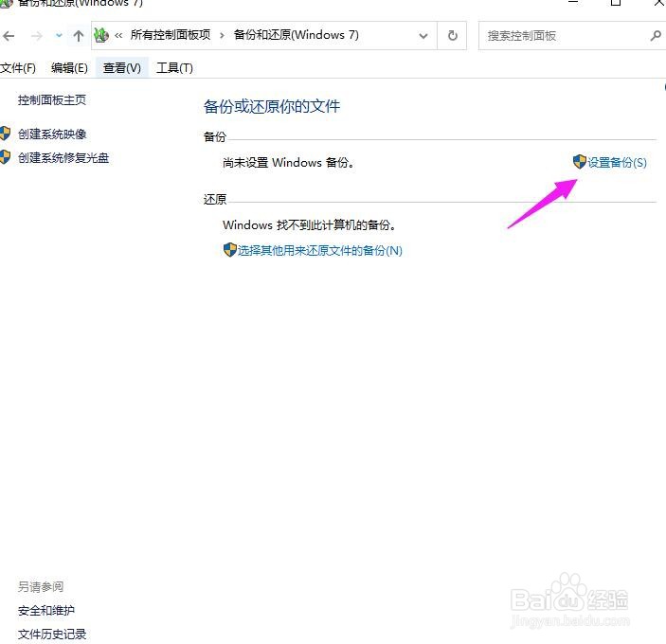The width and height of the screenshot is (666, 644).
Task: Expand chevron after 所有控制面板项
Action: coord(222,36)
